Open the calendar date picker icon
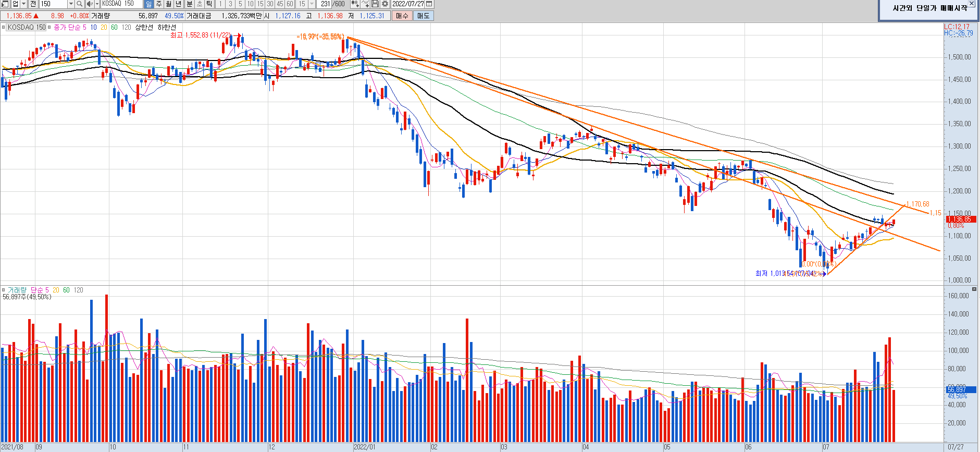This screenshot has height=452, width=980. pos(429,4)
